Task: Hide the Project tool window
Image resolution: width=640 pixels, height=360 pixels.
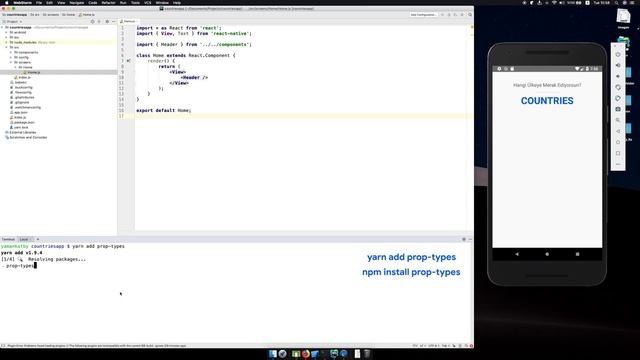Action: pyautogui.click(x=114, y=21)
